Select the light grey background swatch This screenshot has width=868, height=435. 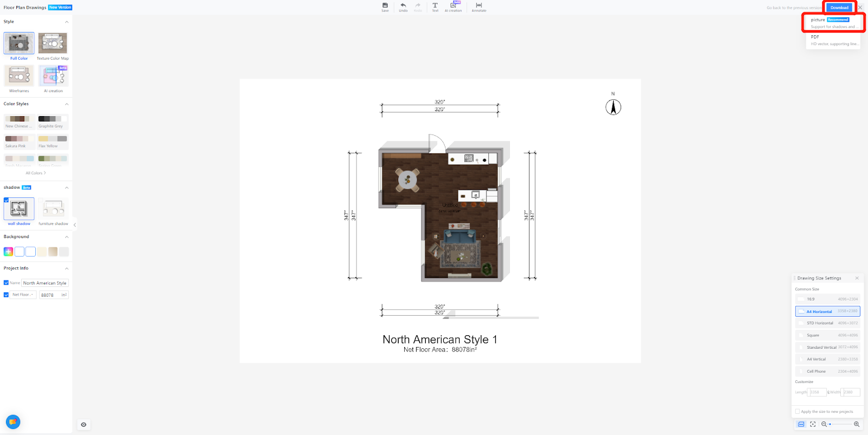(x=64, y=252)
